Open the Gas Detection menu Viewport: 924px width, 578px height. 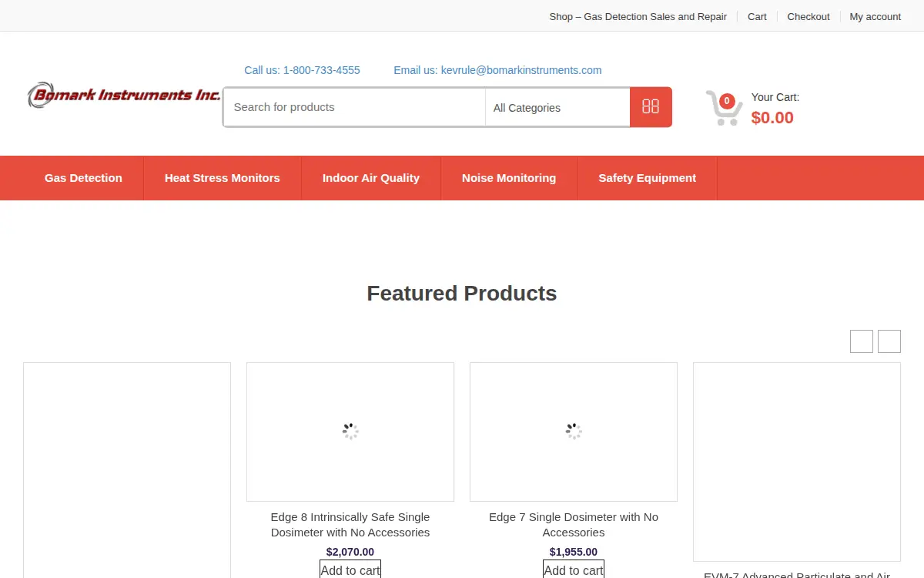[x=83, y=178]
